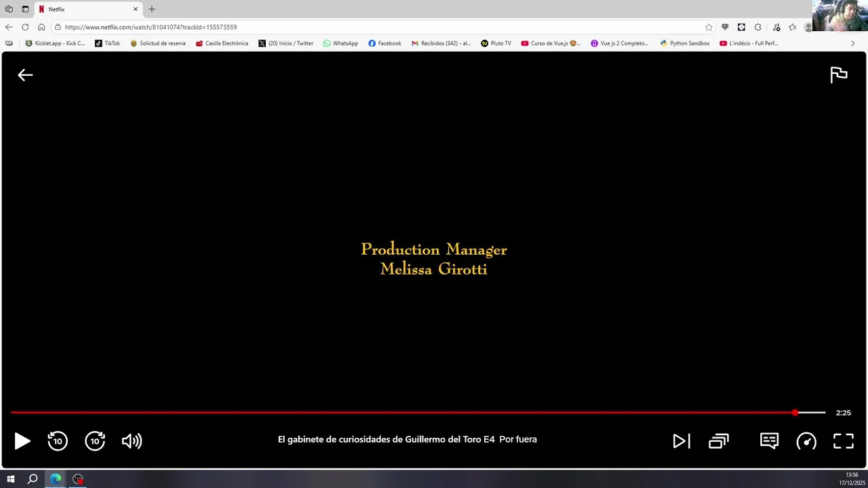Open the Vue js 2 Completo bookmark
Viewport: 868px width, 488px height.
tap(620, 43)
